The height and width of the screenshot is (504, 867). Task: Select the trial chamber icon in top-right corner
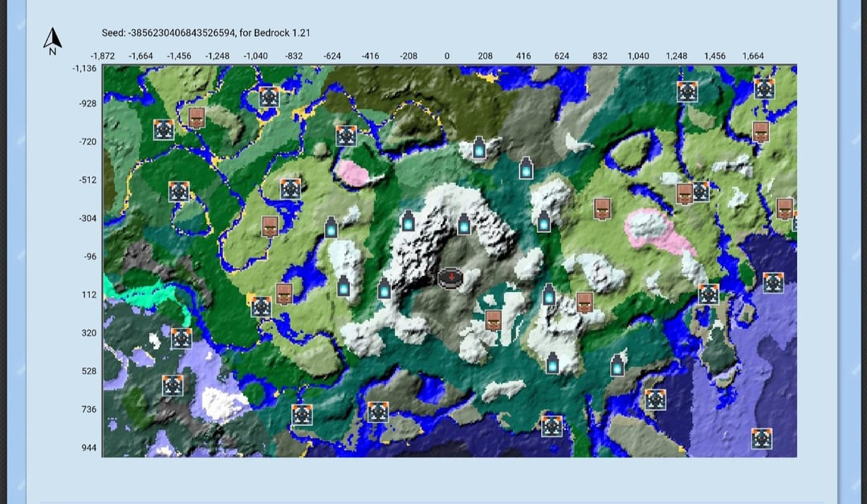click(x=764, y=89)
